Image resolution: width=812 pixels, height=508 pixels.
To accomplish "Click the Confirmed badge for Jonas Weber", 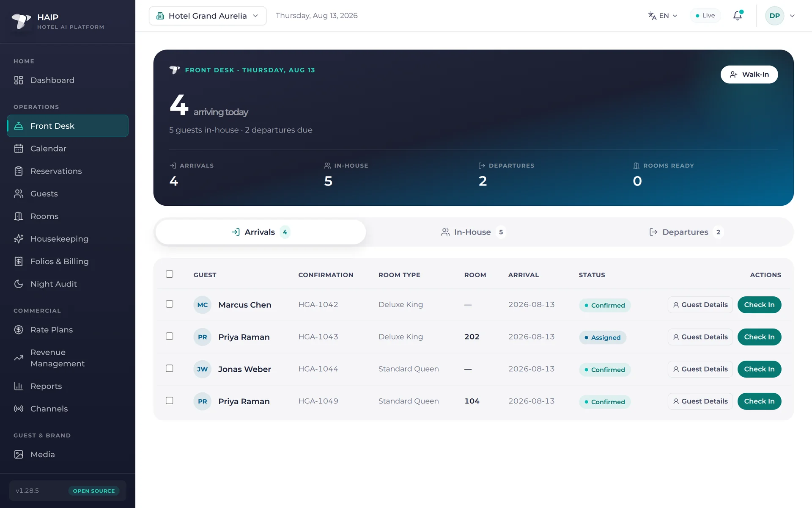I will pos(605,370).
